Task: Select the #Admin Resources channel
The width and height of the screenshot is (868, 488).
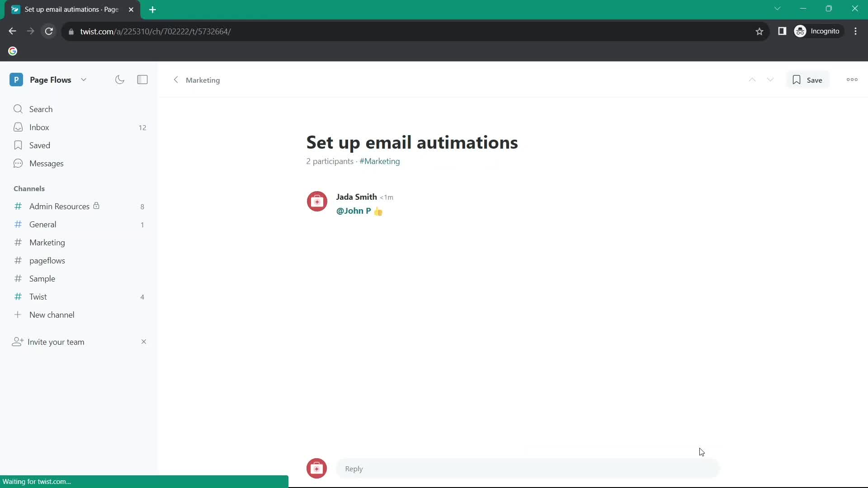Action: (60, 206)
